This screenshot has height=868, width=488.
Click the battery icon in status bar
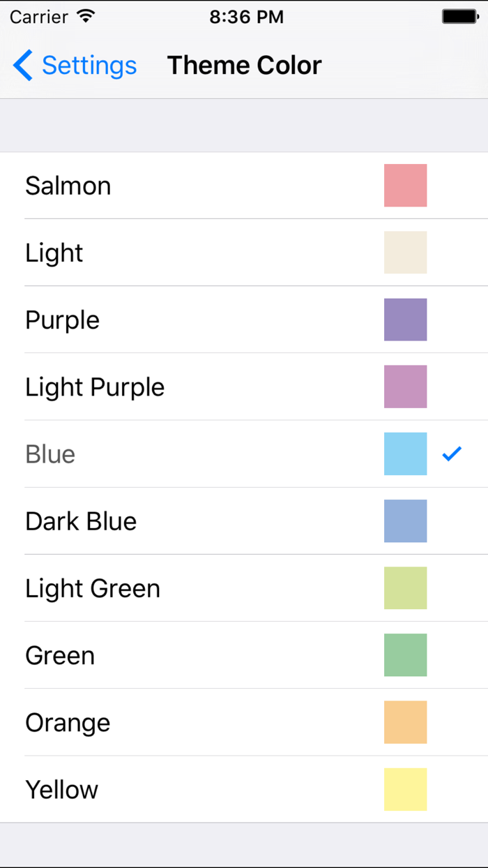[x=459, y=15]
